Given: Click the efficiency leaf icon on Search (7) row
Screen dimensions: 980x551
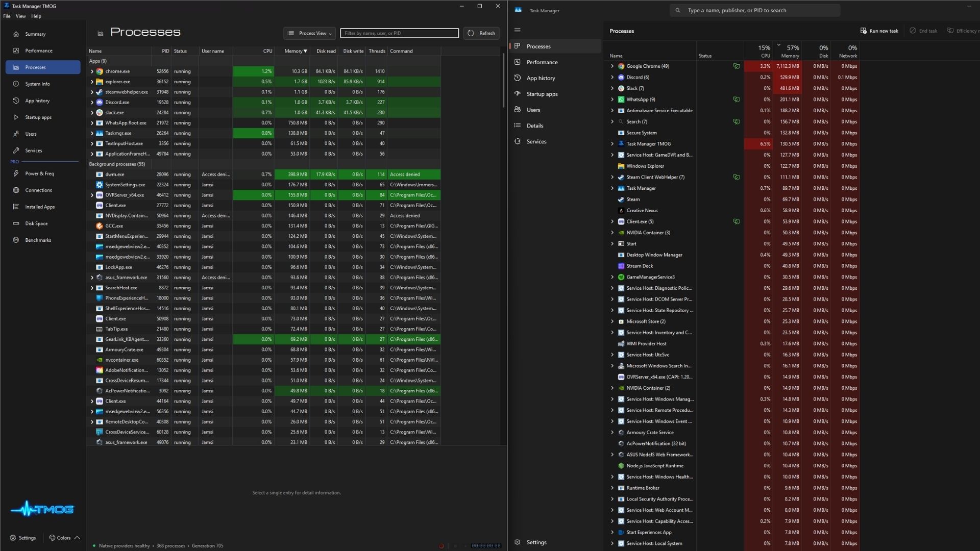Looking at the screenshot, I should point(736,121).
